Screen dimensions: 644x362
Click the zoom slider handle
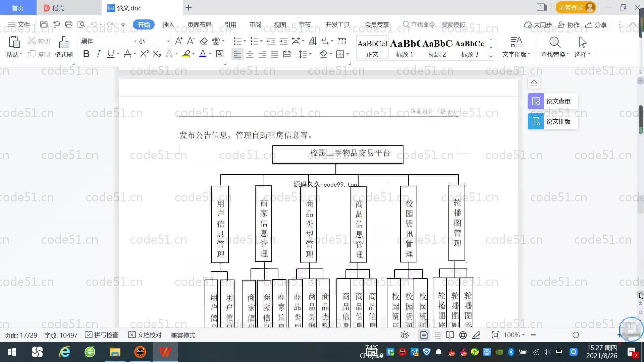tap(576, 335)
